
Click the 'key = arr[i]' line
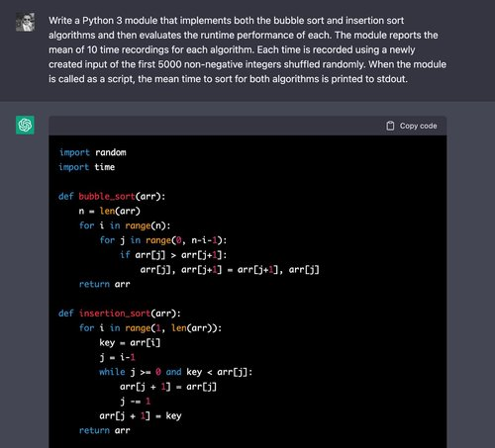point(130,343)
